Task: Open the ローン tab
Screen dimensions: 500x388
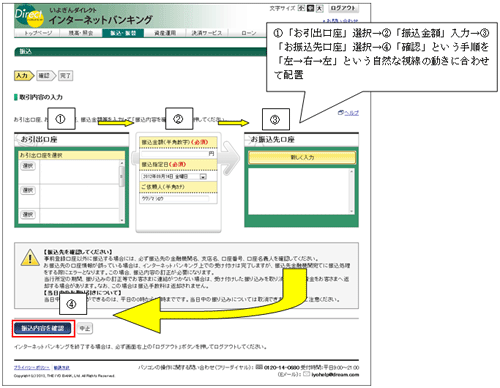Action: (x=249, y=33)
